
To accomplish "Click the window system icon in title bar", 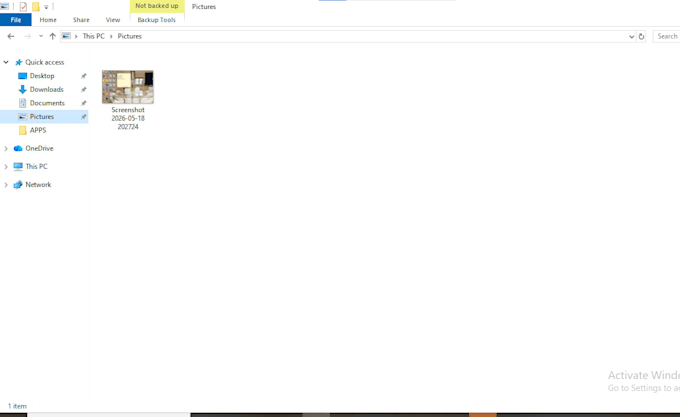I will point(4,7).
